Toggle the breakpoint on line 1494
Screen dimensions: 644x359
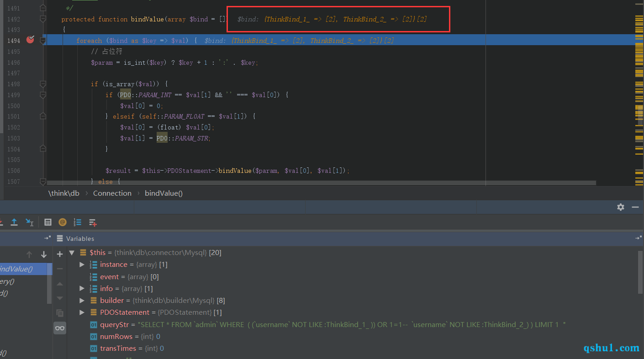click(x=30, y=40)
